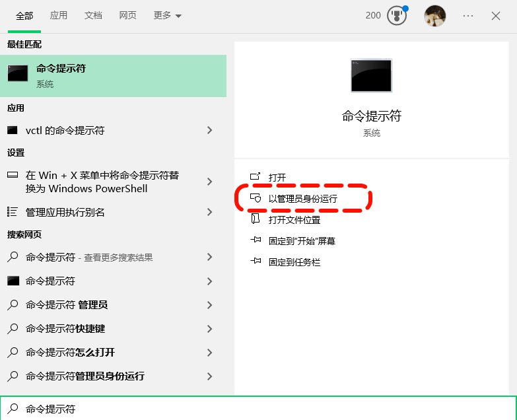Click search icon beside 命令提示符怎么打开
Viewport: 517px width, 420px height.
[13, 352]
